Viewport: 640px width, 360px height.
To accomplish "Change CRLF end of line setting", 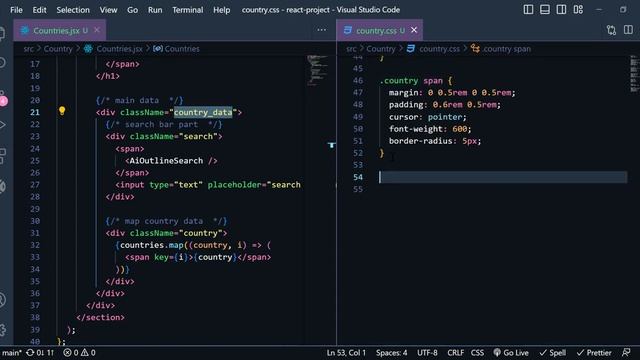I will click(x=455, y=353).
